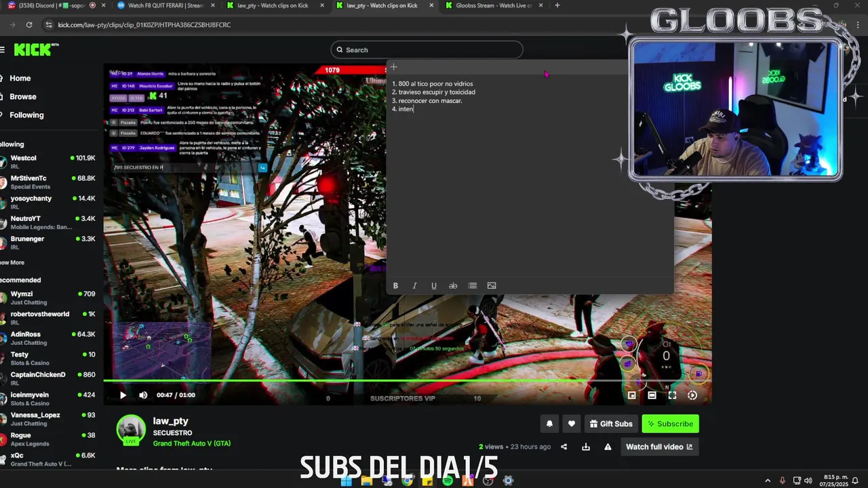This screenshot has width=868, height=488.
Task: Open Windows Start menu
Action: click(x=346, y=481)
